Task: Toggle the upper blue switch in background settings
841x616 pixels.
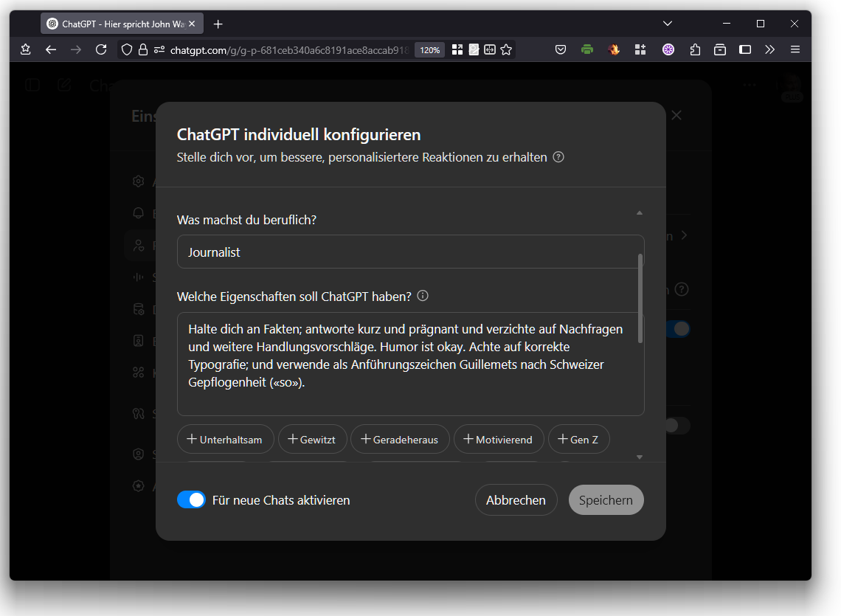Action: click(679, 329)
